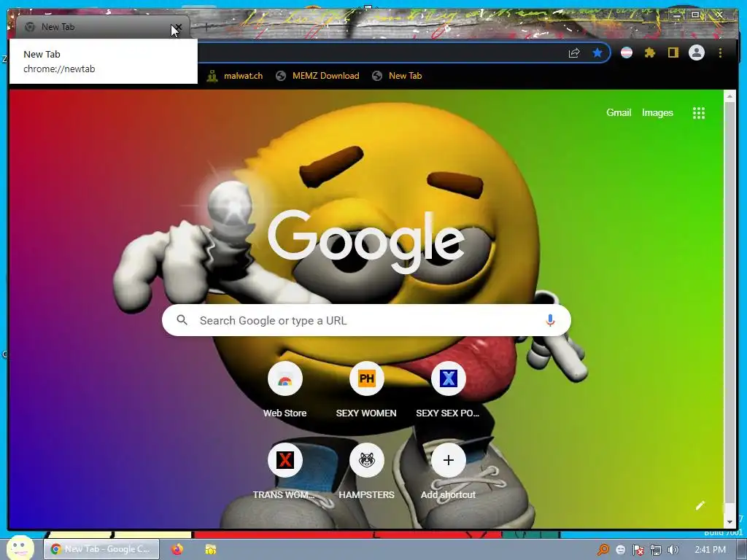Open the New Tab bookmark in bookmarks bar
Screen dimensions: 747x560
(398, 76)
